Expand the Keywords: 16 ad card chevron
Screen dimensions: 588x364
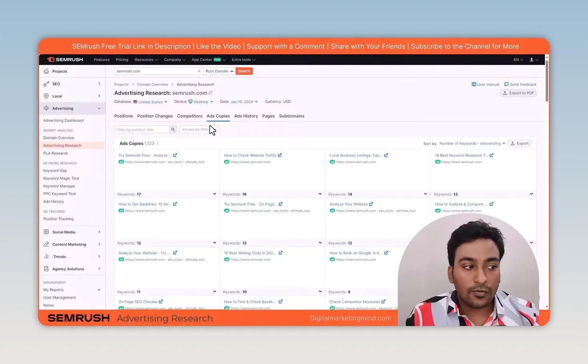pos(320,194)
